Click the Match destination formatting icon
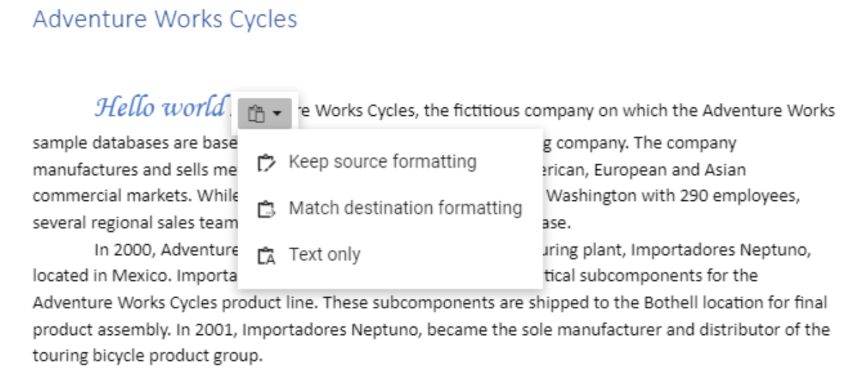This screenshot has width=868, height=374. [266, 209]
